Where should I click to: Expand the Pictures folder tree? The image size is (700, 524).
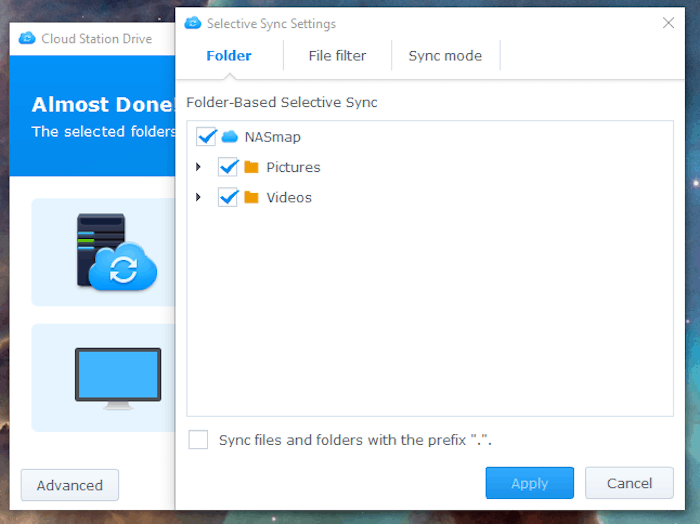pyautogui.click(x=198, y=167)
